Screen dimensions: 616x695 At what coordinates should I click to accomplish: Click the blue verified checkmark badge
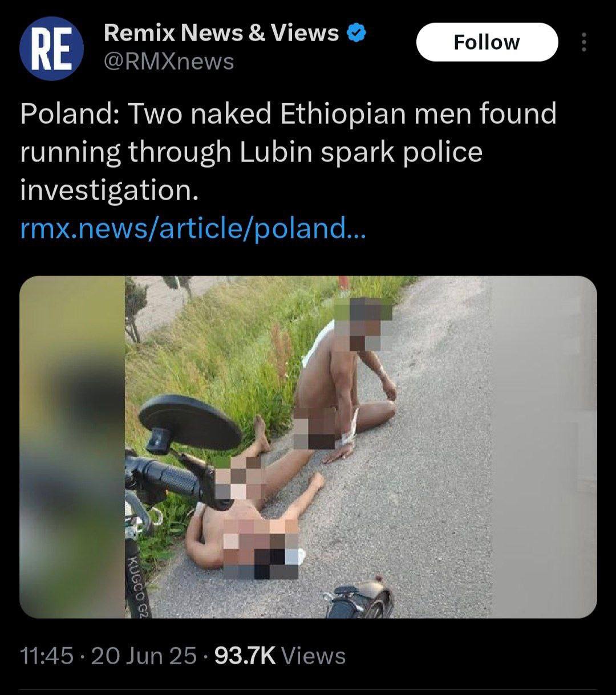coord(356,34)
